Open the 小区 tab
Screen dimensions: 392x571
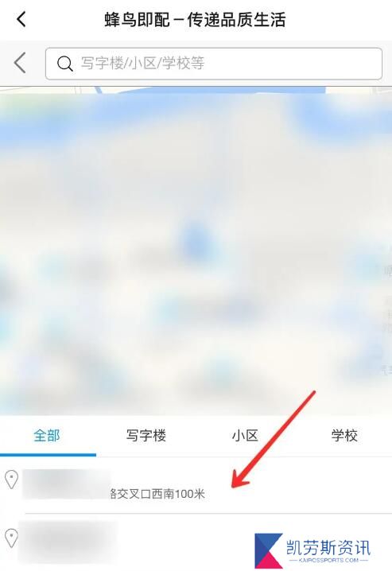(x=245, y=435)
